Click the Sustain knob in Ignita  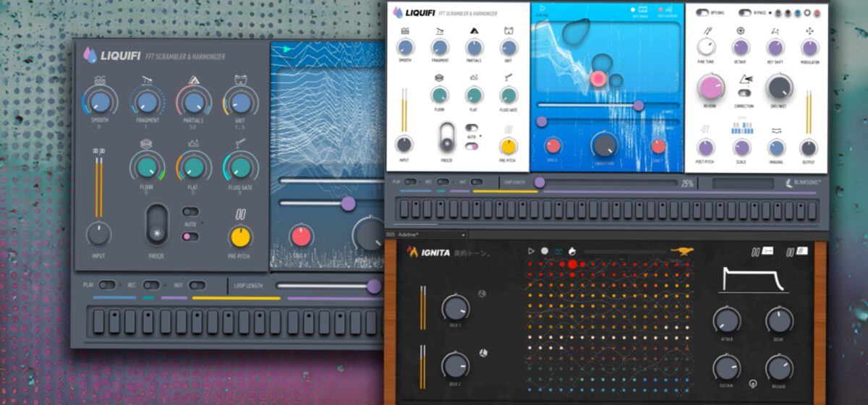tap(726, 368)
